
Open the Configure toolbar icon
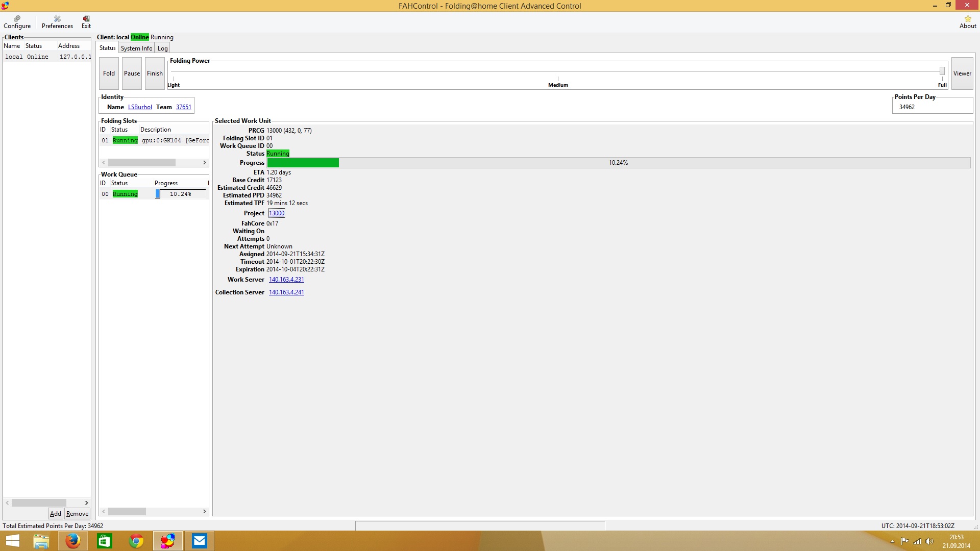[17, 22]
